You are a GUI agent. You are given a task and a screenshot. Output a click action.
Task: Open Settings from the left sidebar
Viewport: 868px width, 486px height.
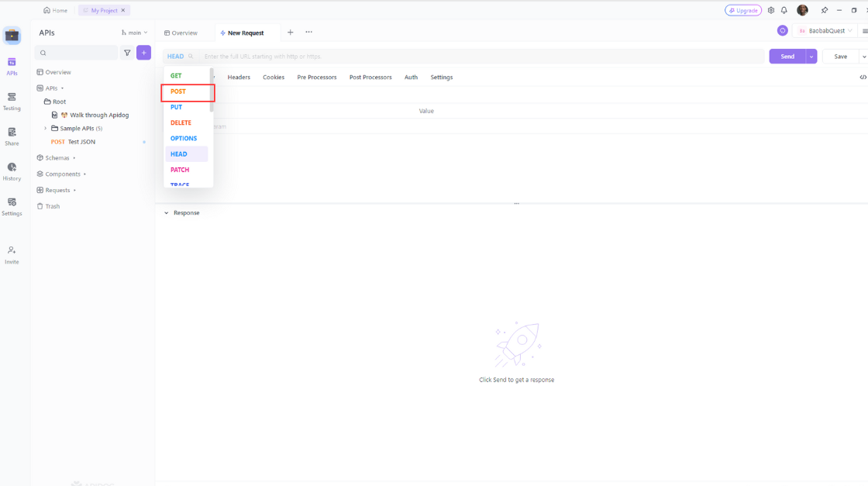pyautogui.click(x=12, y=206)
